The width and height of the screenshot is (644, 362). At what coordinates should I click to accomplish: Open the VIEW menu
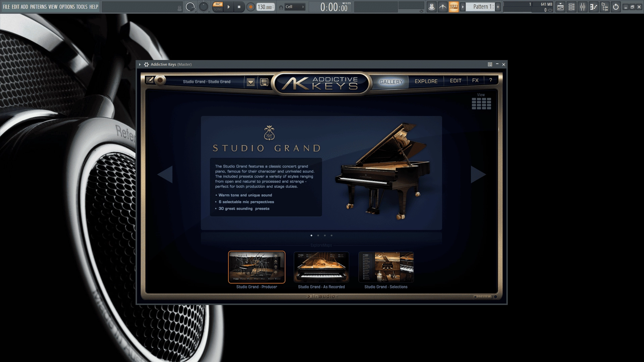click(53, 7)
